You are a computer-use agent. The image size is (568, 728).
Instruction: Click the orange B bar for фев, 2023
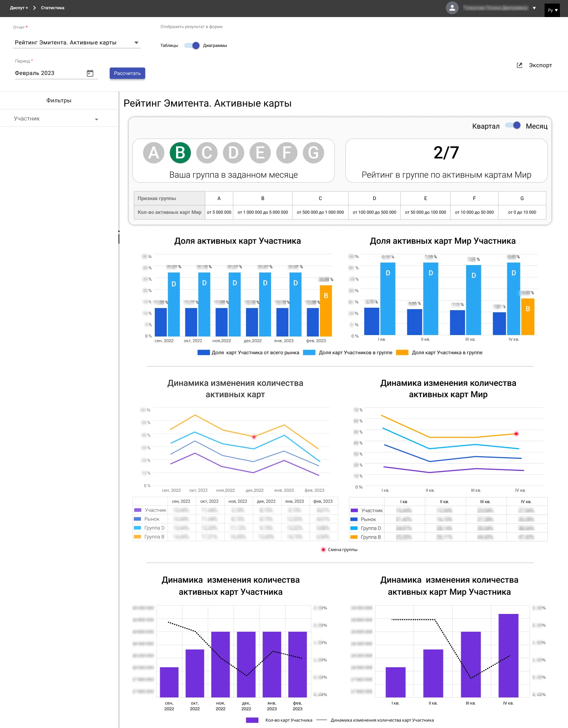click(x=326, y=311)
